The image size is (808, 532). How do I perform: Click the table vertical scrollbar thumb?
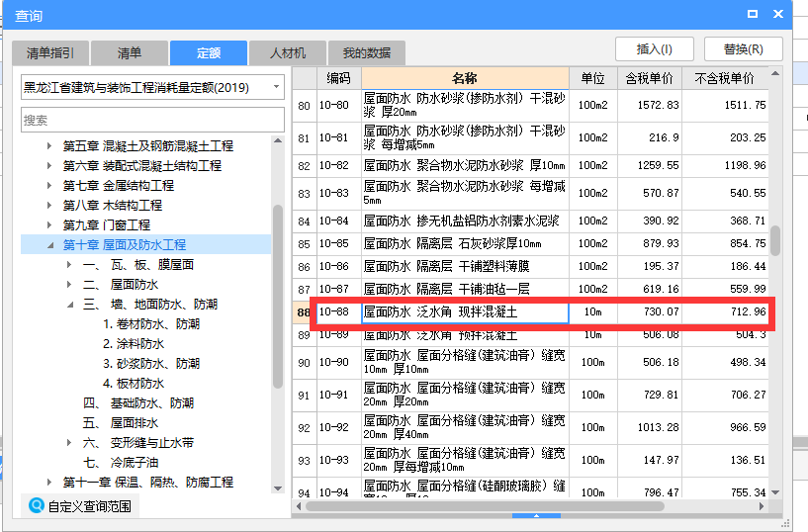pos(775,241)
